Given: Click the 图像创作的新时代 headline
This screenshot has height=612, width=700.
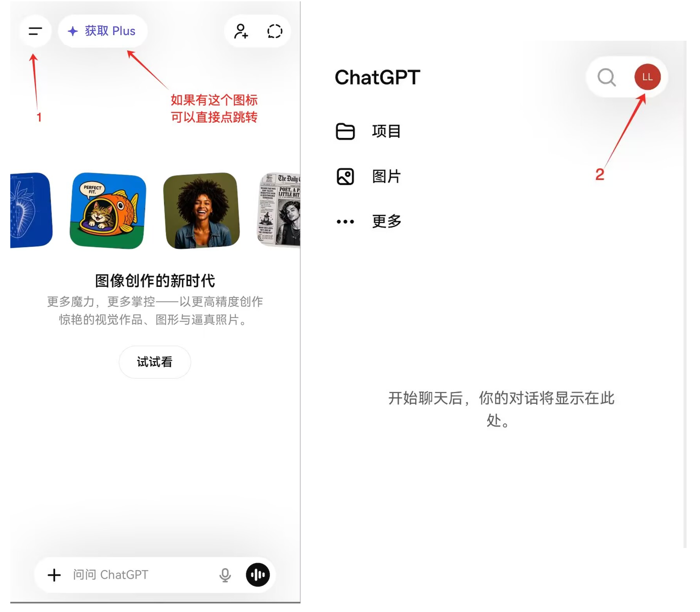Looking at the screenshot, I should (155, 281).
